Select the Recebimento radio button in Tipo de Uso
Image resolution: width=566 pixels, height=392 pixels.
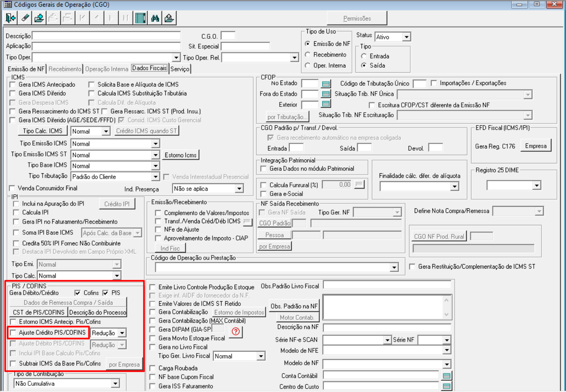coord(307,54)
